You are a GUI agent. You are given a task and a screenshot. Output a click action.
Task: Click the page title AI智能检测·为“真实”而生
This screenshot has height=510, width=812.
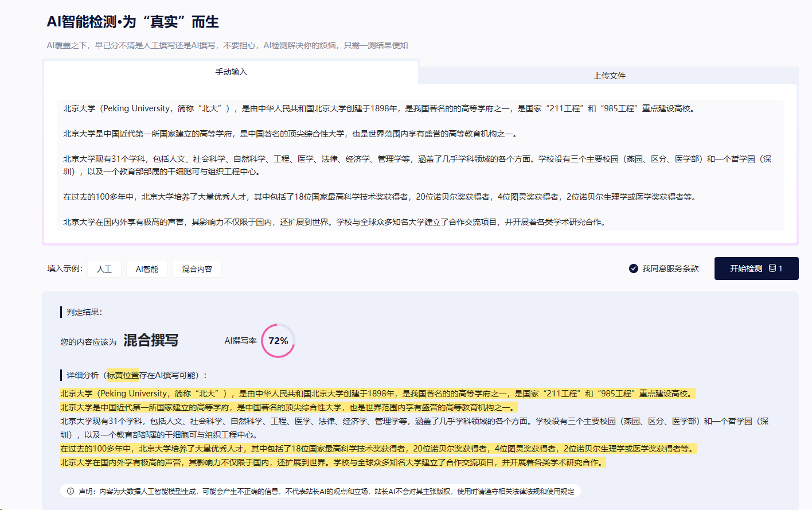point(133,22)
